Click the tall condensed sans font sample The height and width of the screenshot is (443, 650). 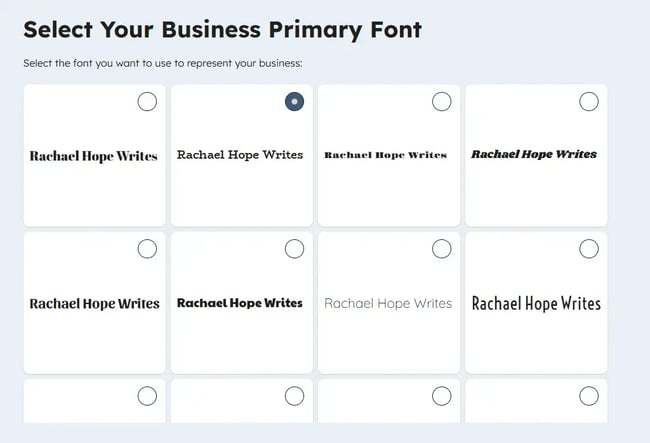coord(536,303)
